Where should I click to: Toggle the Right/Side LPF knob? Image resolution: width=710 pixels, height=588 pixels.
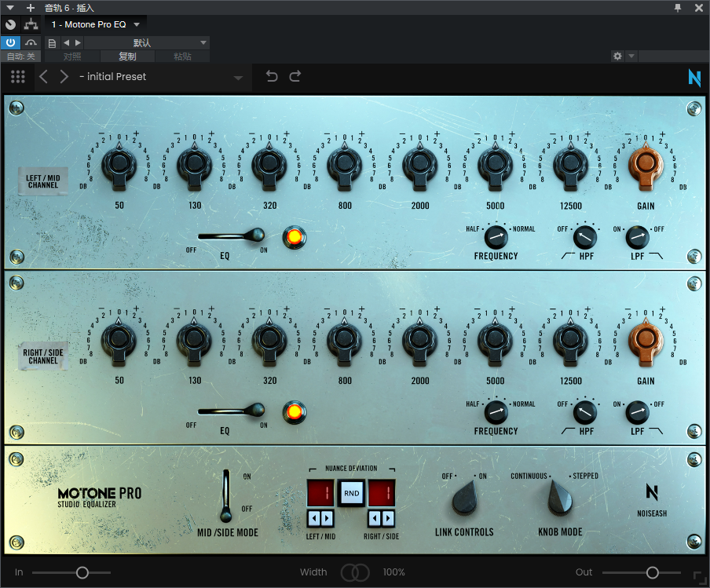[x=638, y=412]
